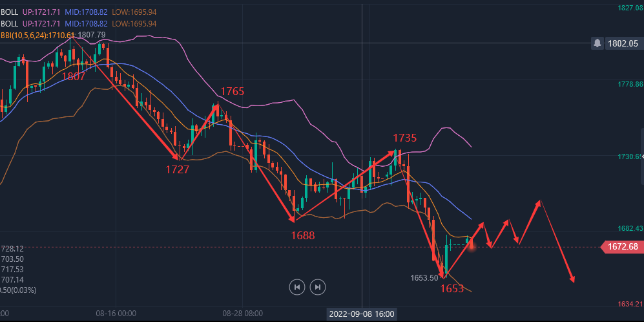Select the red 1735 text annotation
This screenshot has height=322, width=644.
(x=405, y=138)
